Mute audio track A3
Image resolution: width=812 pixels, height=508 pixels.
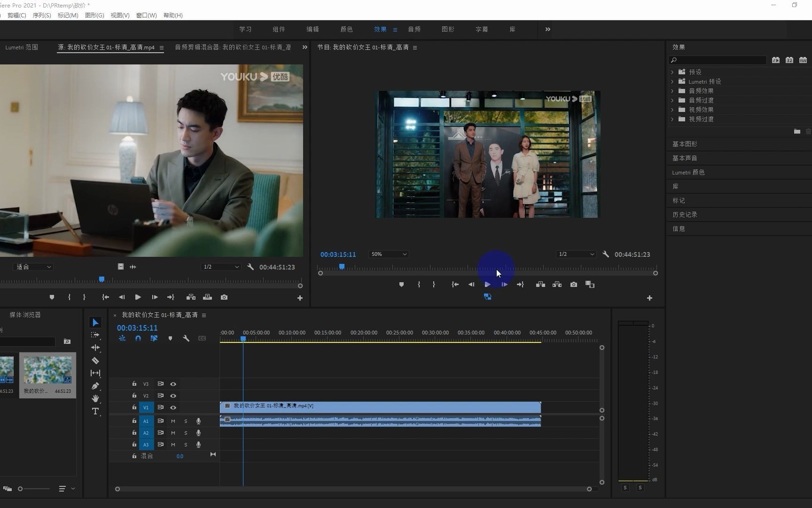coord(173,444)
